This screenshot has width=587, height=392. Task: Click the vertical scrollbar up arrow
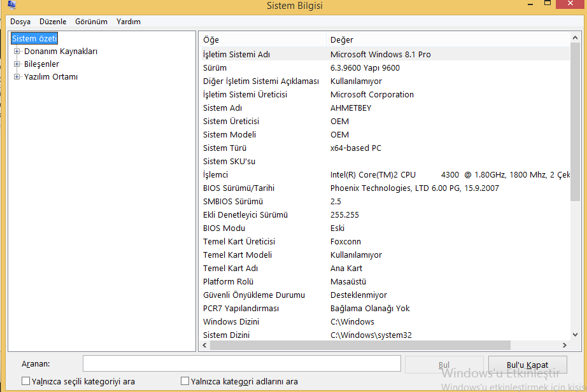point(576,38)
